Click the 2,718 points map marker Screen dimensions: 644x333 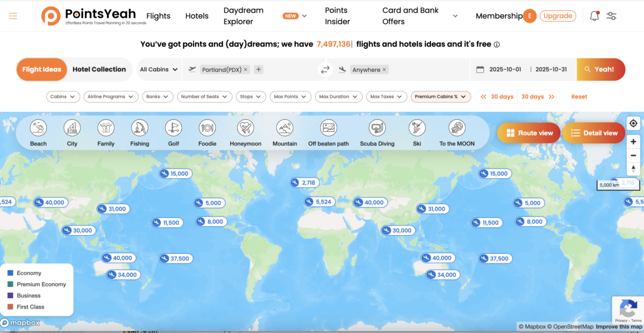[304, 183]
